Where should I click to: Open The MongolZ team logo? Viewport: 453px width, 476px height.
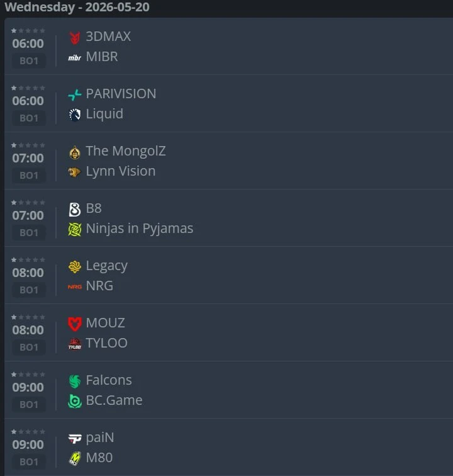coord(75,152)
